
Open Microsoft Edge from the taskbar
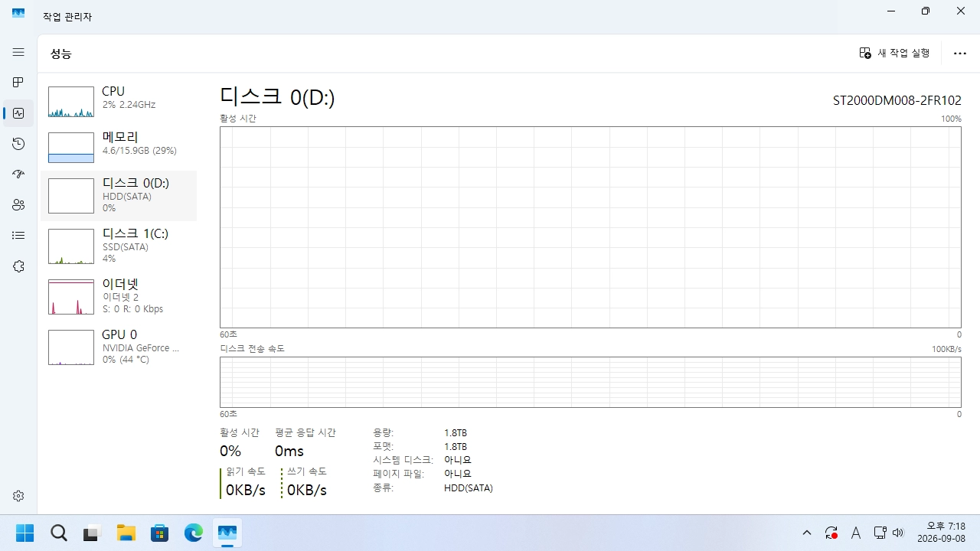pyautogui.click(x=193, y=533)
